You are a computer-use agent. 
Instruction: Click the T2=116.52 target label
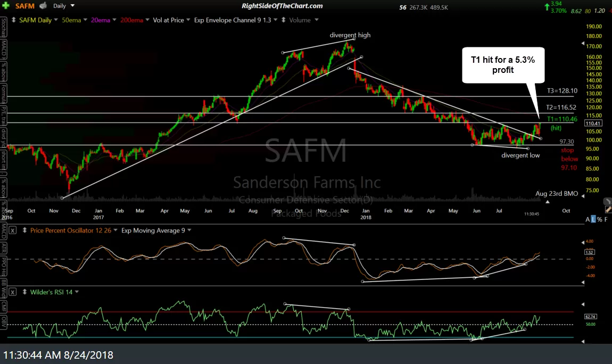pos(561,107)
